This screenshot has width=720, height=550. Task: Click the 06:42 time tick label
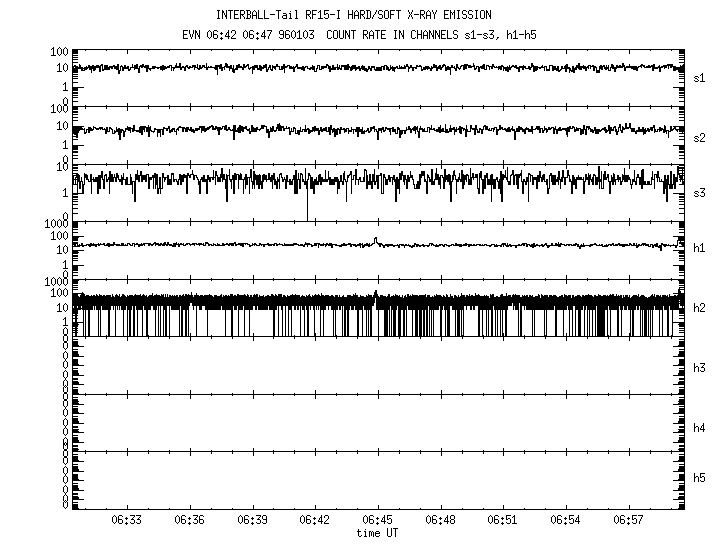coord(314,521)
